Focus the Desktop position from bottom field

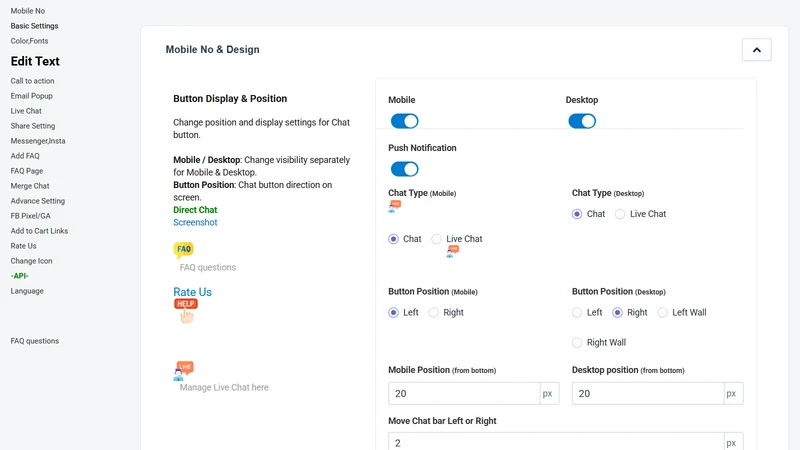[647, 393]
